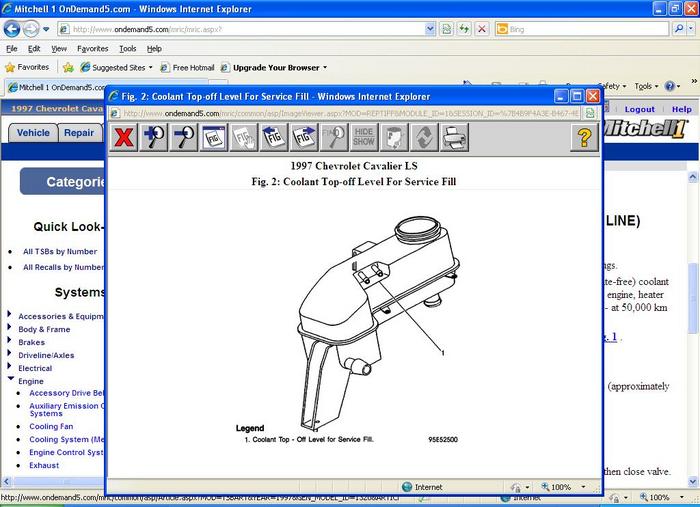The height and width of the screenshot is (507, 700).
Task: Close the figure viewer with red X toolbar icon
Action: pos(124,137)
